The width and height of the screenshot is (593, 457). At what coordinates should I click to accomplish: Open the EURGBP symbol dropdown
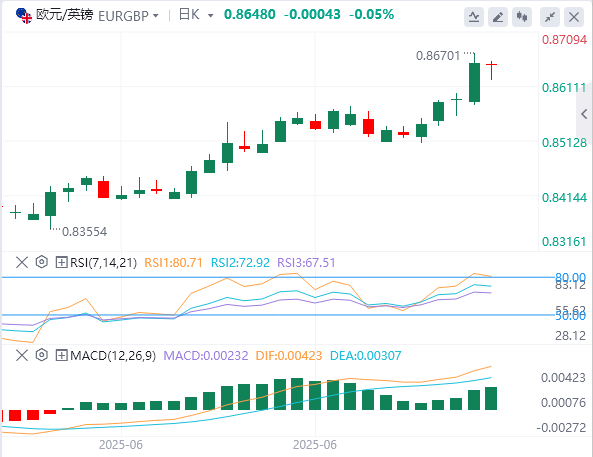coord(128,16)
